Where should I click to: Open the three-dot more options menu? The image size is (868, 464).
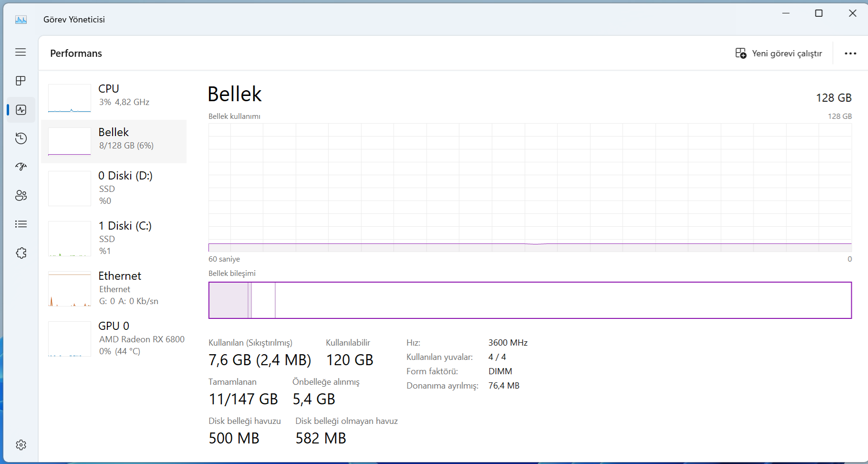(x=850, y=53)
